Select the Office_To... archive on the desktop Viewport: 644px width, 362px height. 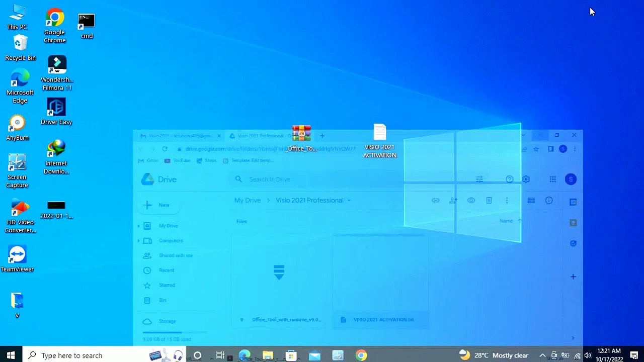[x=301, y=139]
